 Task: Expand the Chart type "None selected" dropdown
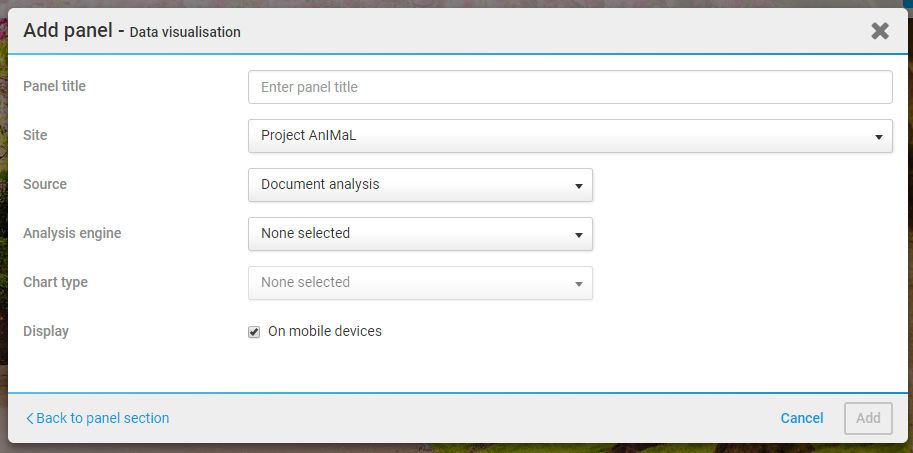pos(420,283)
